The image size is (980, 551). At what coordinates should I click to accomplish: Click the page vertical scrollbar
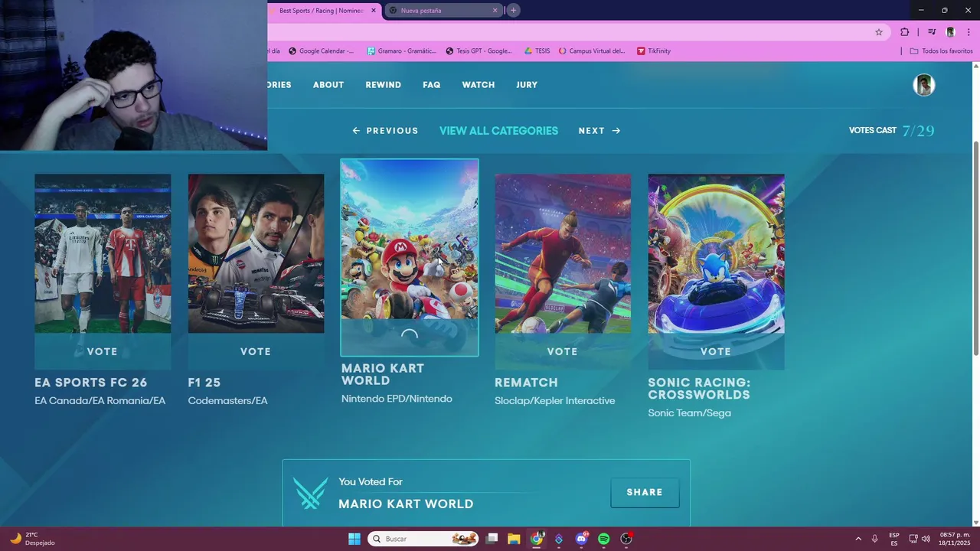point(975,249)
